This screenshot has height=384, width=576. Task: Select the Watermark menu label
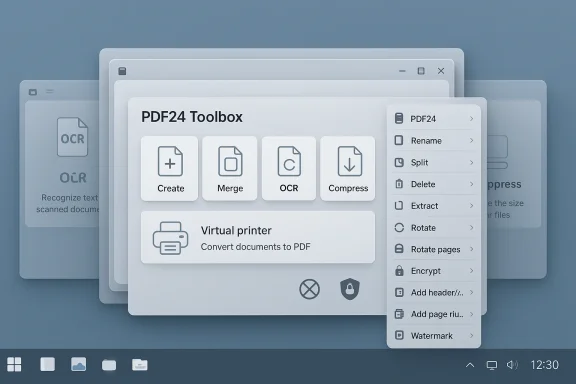pos(432,335)
